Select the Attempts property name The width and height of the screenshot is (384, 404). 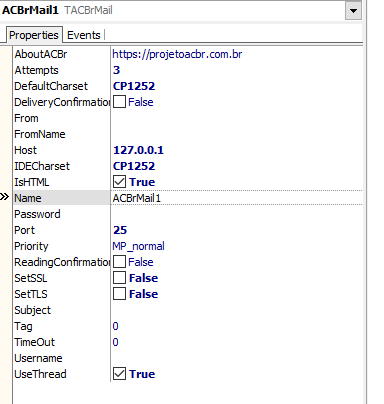pos(36,70)
